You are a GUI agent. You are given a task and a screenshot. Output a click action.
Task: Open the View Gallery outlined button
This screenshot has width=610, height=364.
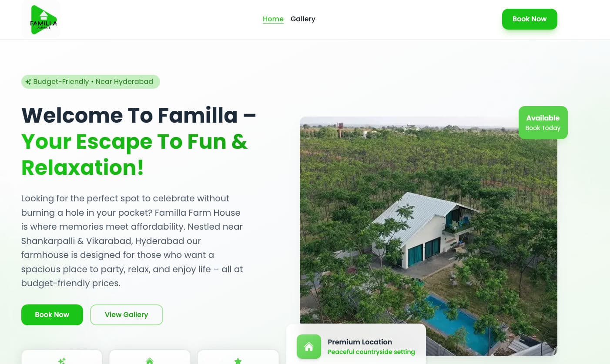tap(127, 315)
